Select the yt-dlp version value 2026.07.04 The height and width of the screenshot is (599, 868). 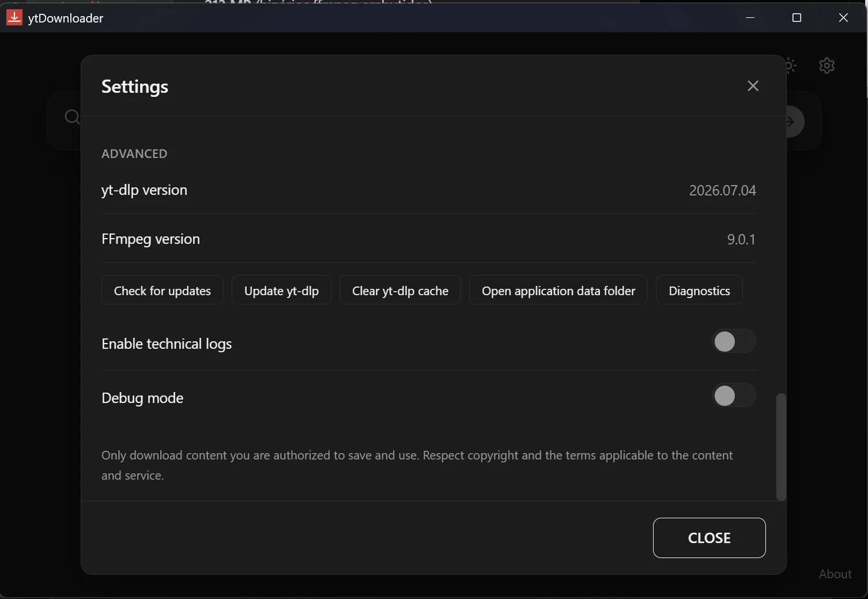pos(722,190)
